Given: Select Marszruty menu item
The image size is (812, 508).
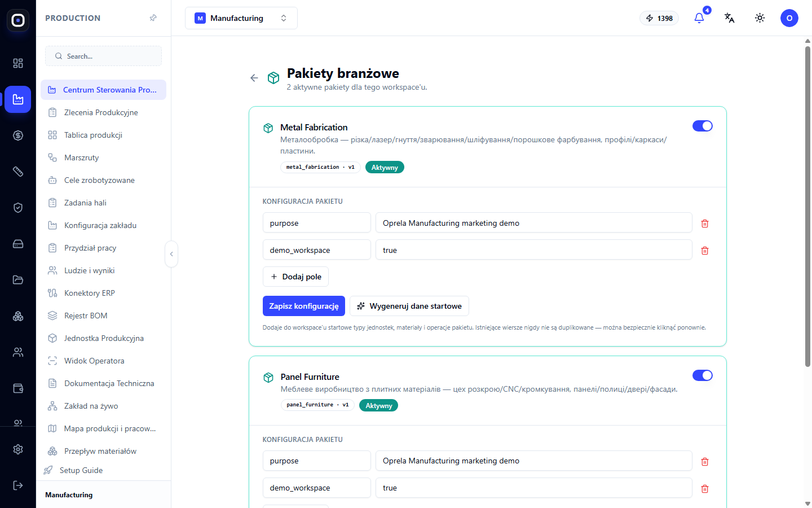Looking at the screenshot, I should point(104,157).
